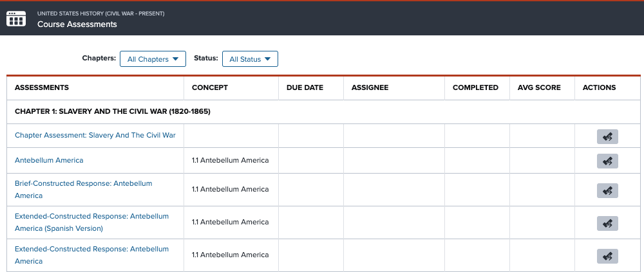Click the Course Assessments header icon

point(16,19)
